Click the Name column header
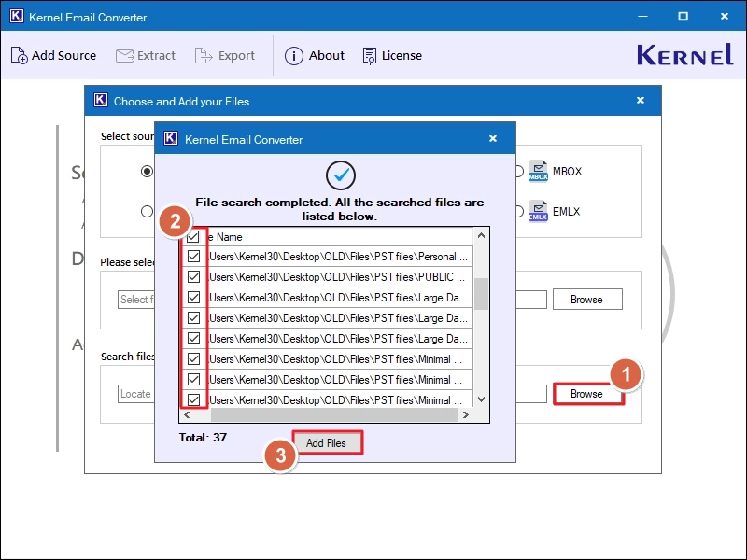 [x=340, y=237]
